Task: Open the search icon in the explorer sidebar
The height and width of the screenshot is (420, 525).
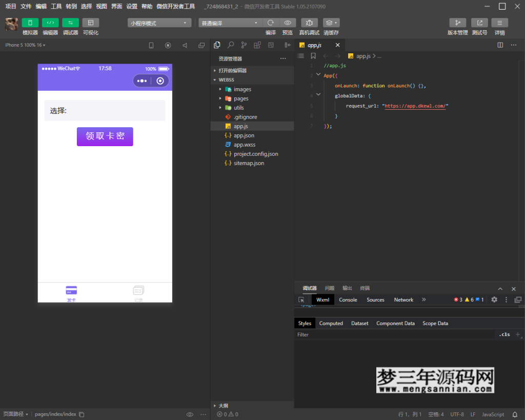Action: (231, 45)
